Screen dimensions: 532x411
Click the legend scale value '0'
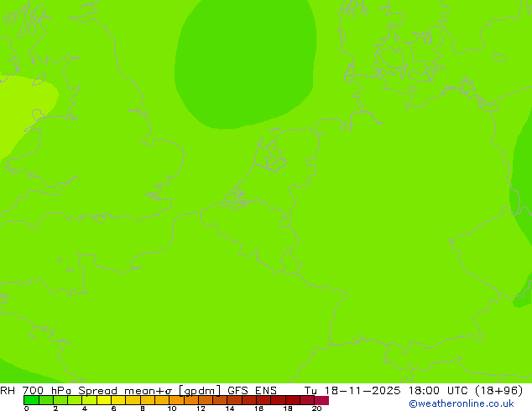click(27, 408)
